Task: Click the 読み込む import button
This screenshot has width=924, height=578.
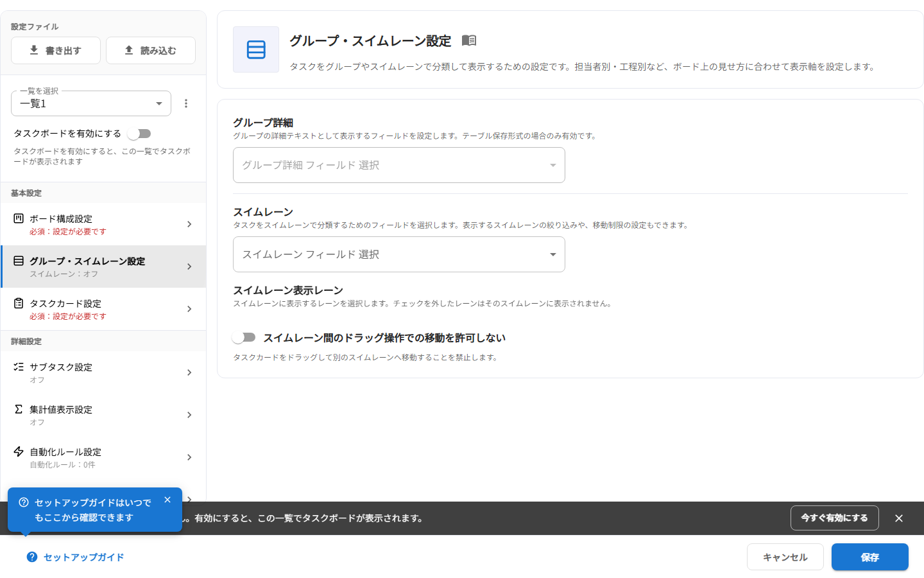Action: pyautogui.click(x=151, y=50)
